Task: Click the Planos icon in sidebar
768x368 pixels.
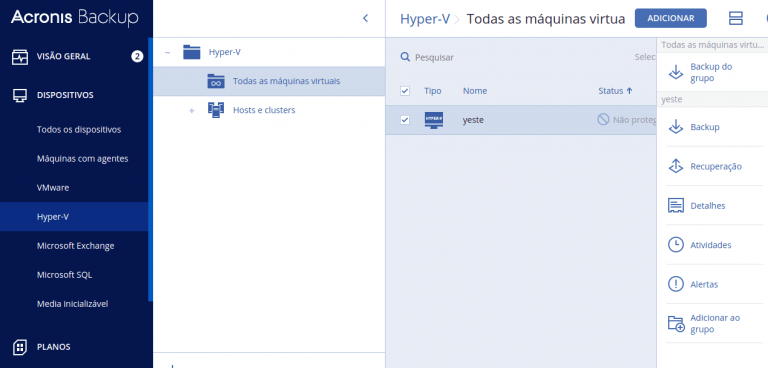Action: 20,347
